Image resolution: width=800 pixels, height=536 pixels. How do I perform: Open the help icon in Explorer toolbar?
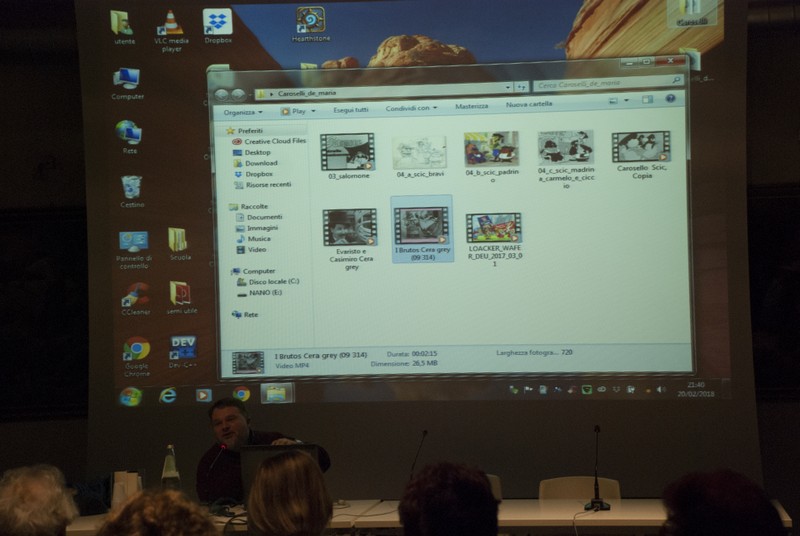point(670,98)
